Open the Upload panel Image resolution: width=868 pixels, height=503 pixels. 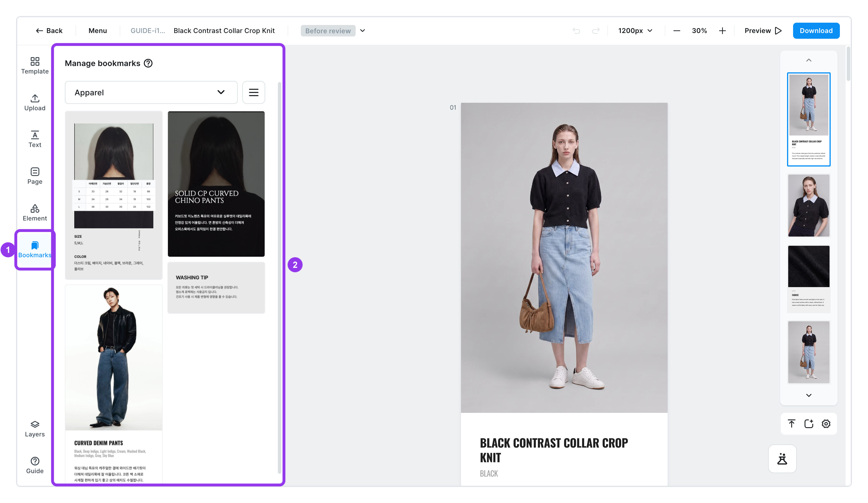pos(35,102)
